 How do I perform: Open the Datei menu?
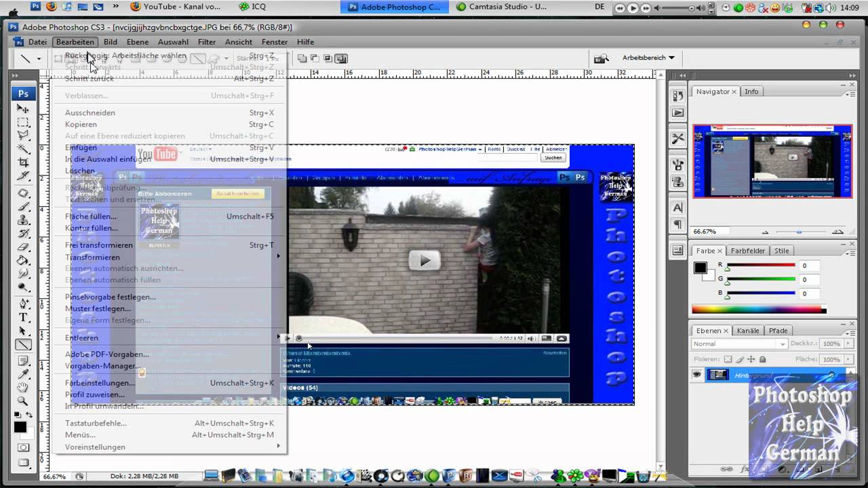(37, 42)
